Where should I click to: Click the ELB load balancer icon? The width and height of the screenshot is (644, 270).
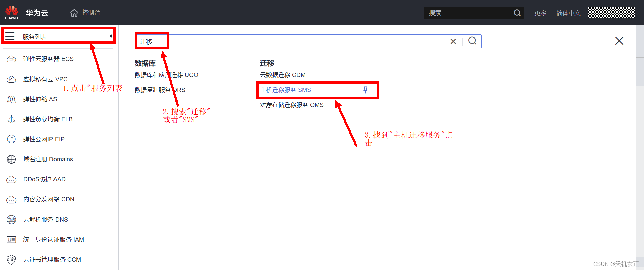coord(11,119)
